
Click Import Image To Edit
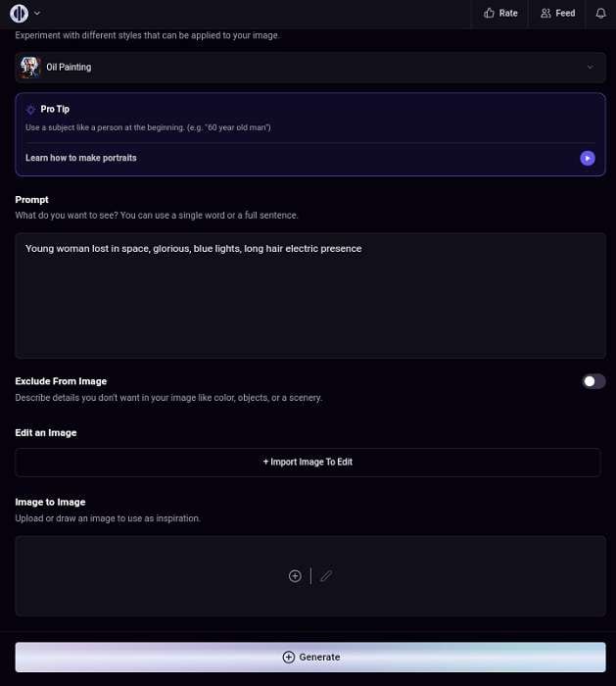308,463
